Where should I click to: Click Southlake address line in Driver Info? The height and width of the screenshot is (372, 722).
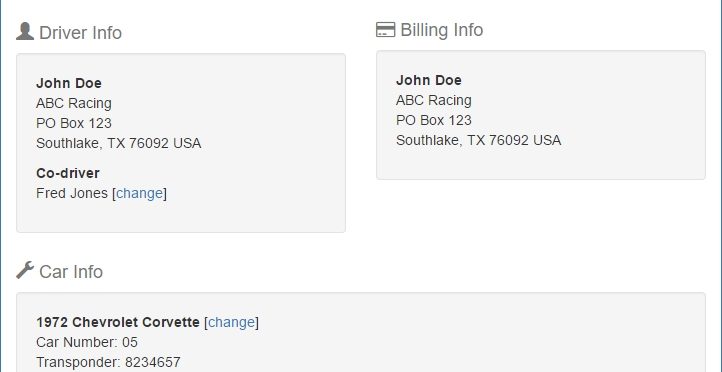point(119,143)
